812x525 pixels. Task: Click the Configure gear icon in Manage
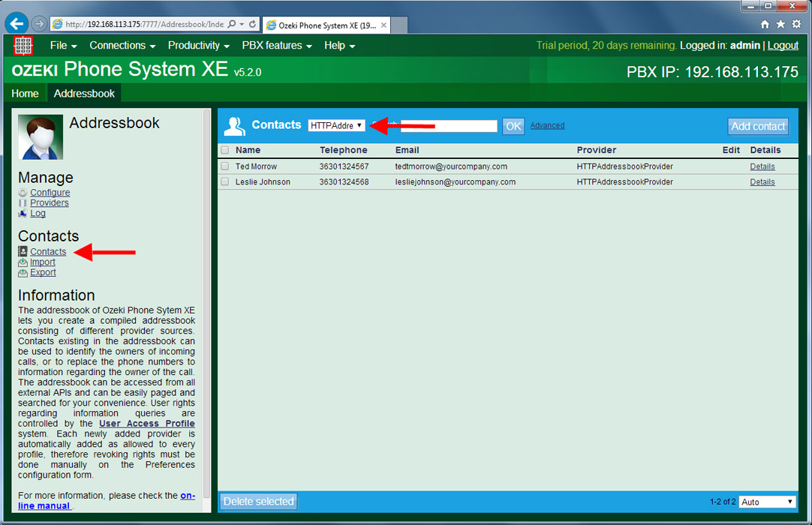coord(23,193)
